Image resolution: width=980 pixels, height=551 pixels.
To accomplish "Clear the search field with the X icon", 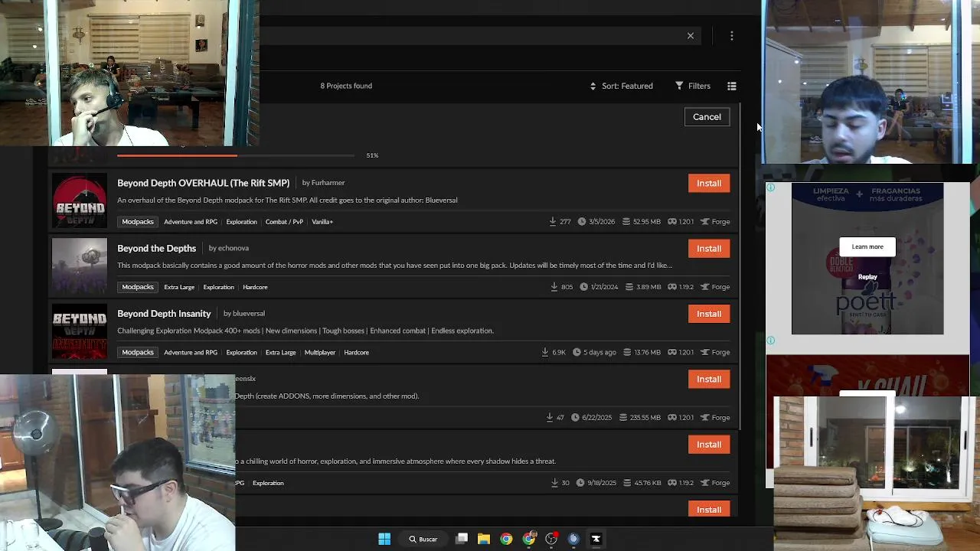I will [x=690, y=36].
